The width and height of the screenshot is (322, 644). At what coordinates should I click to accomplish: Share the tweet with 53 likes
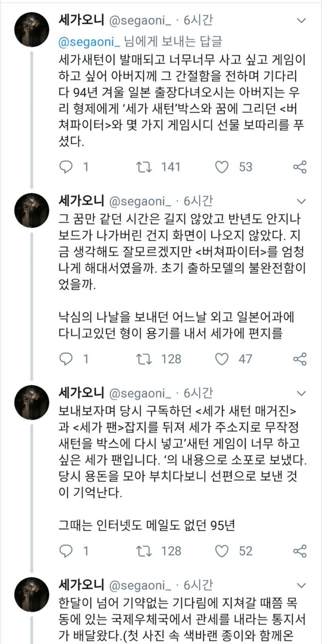click(300, 167)
